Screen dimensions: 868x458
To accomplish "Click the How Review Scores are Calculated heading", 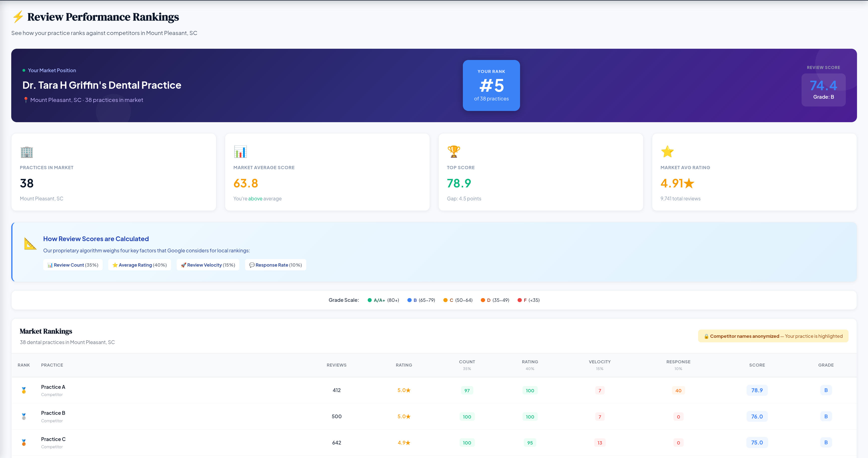I will (x=96, y=239).
